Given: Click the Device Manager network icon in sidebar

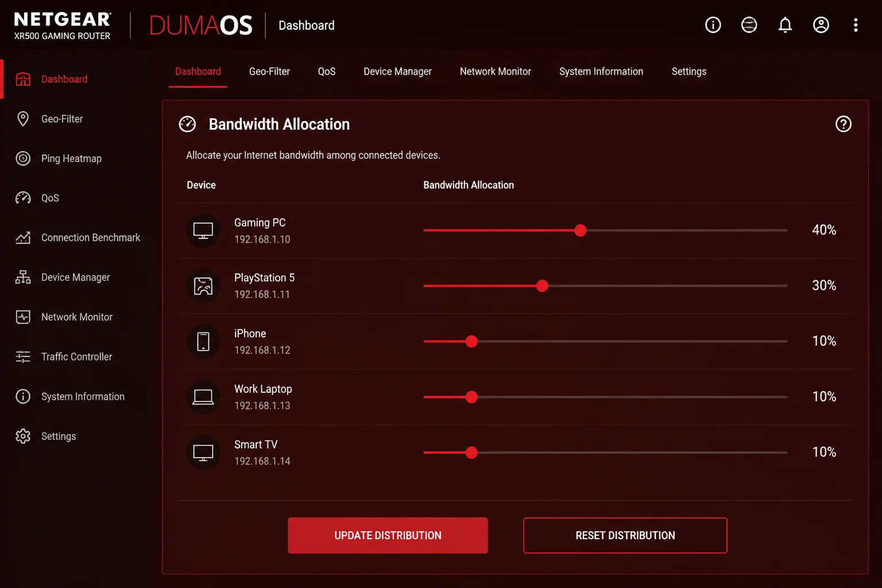Looking at the screenshot, I should (23, 277).
